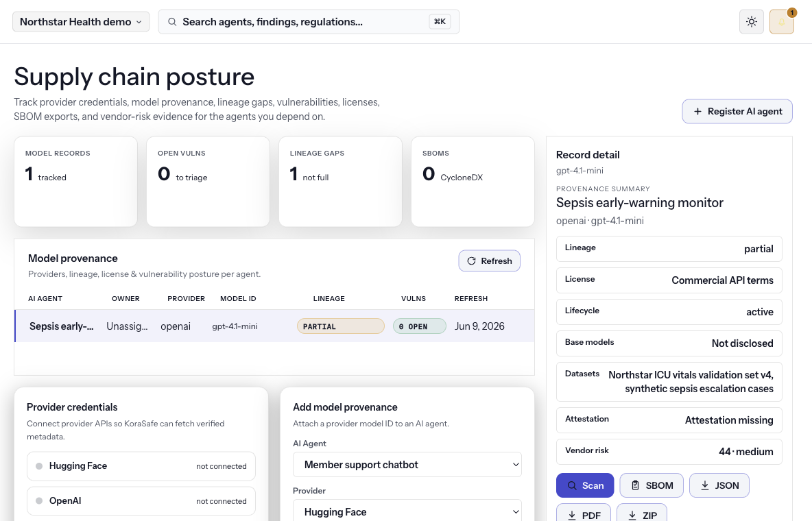Click the Register AI agent button

(737, 111)
